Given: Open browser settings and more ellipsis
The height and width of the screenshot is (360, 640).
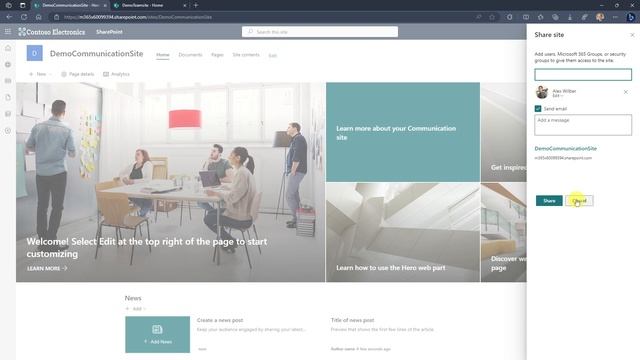Looking at the screenshot, I should click(x=615, y=17).
